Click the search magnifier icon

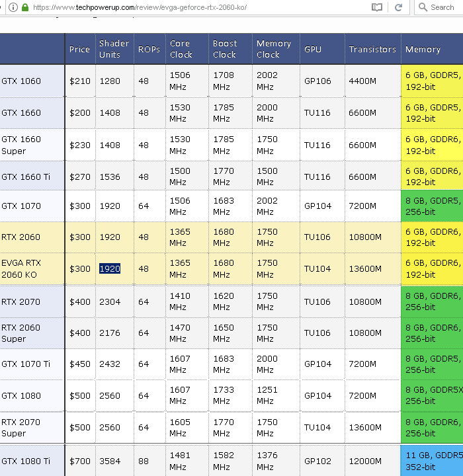(x=423, y=7)
